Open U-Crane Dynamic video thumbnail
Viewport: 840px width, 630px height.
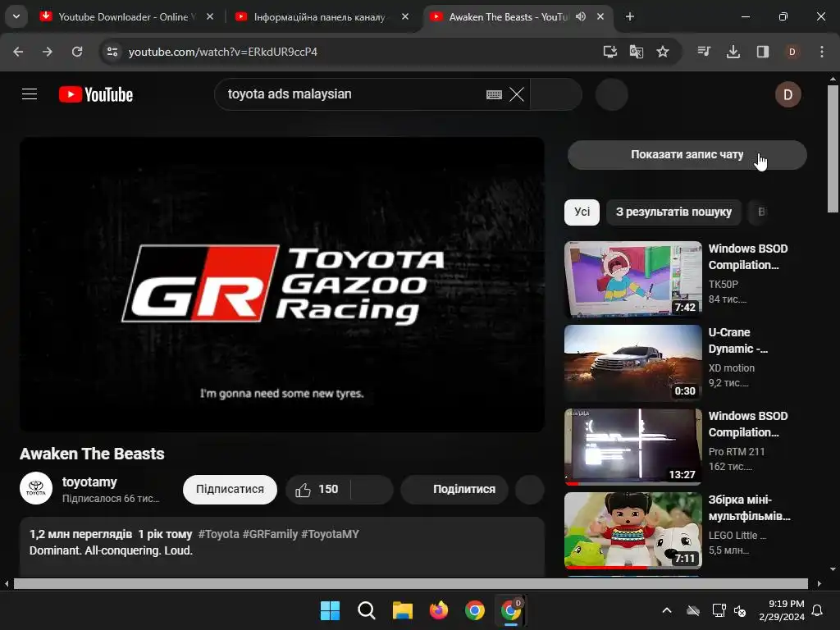(x=633, y=363)
